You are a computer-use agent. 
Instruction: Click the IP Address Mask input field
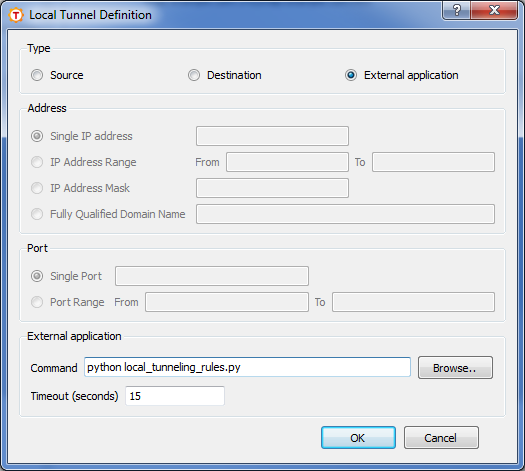click(x=272, y=188)
